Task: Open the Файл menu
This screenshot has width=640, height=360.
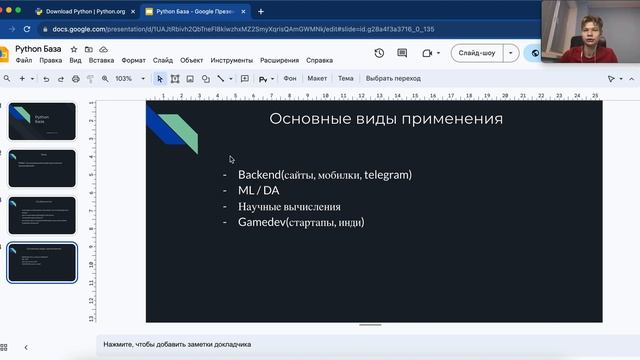Action: click(x=24, y=60)
